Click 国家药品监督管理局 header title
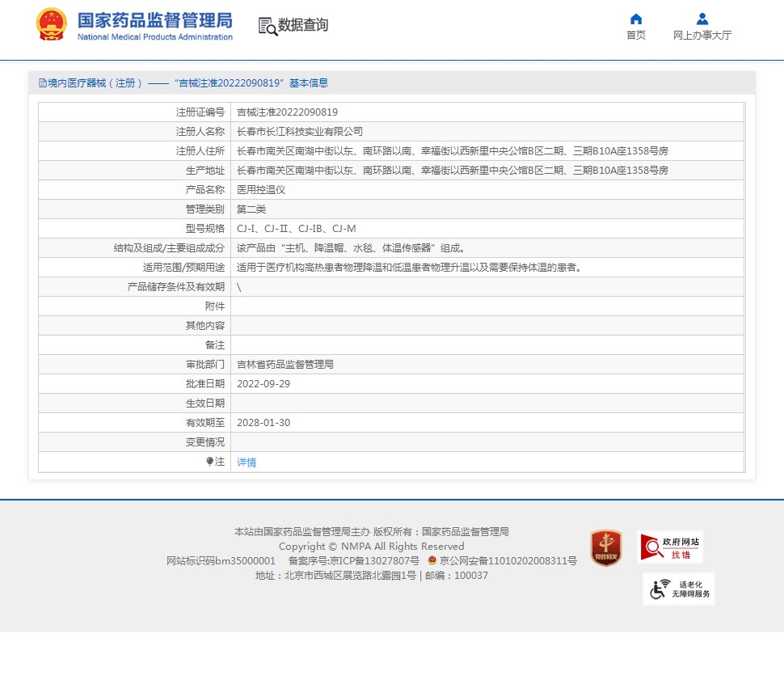This screenshot has height=680, width=784. pos(155,20)
